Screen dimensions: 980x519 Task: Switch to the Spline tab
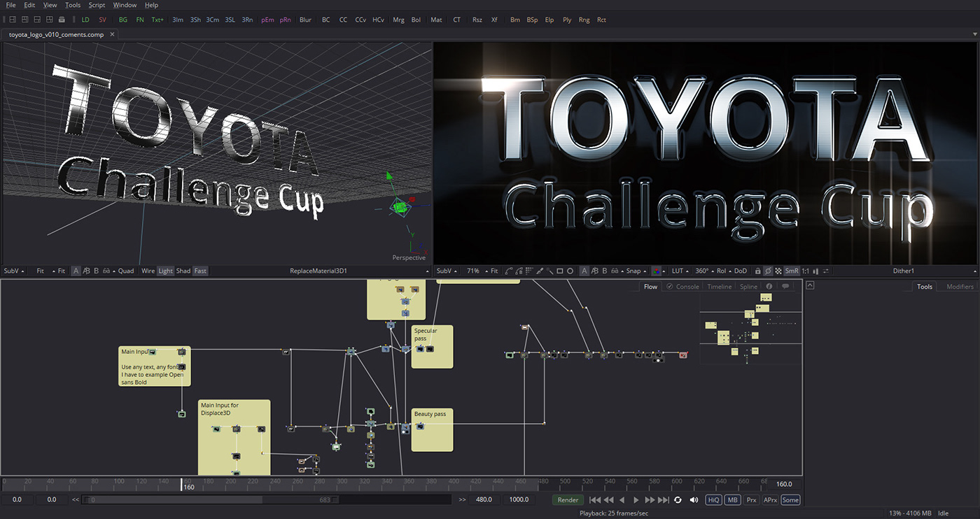click(x=748, y=287)
